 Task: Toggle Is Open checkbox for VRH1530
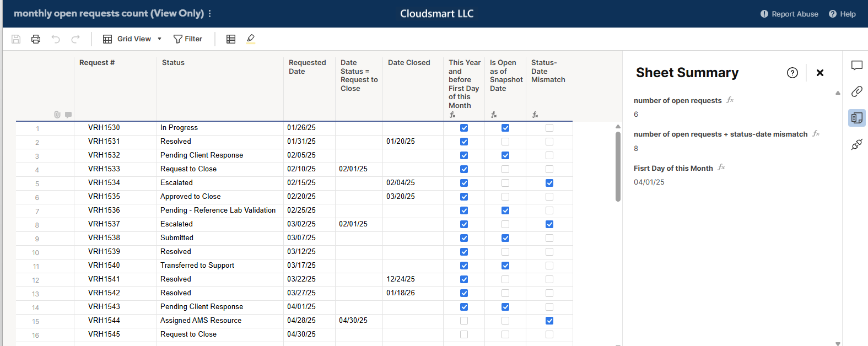click(x=505, y=128)
